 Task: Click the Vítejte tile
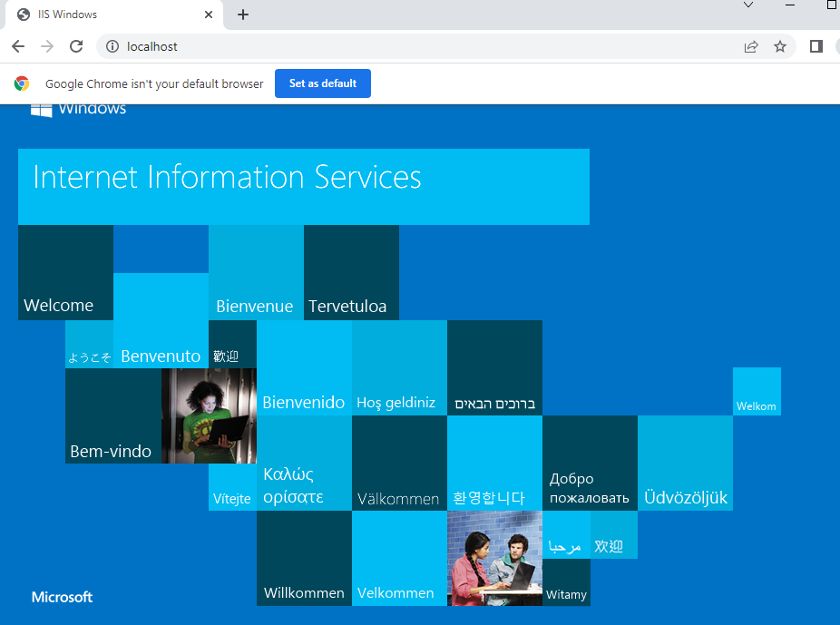pyautogui.click(x=232, y=487)
